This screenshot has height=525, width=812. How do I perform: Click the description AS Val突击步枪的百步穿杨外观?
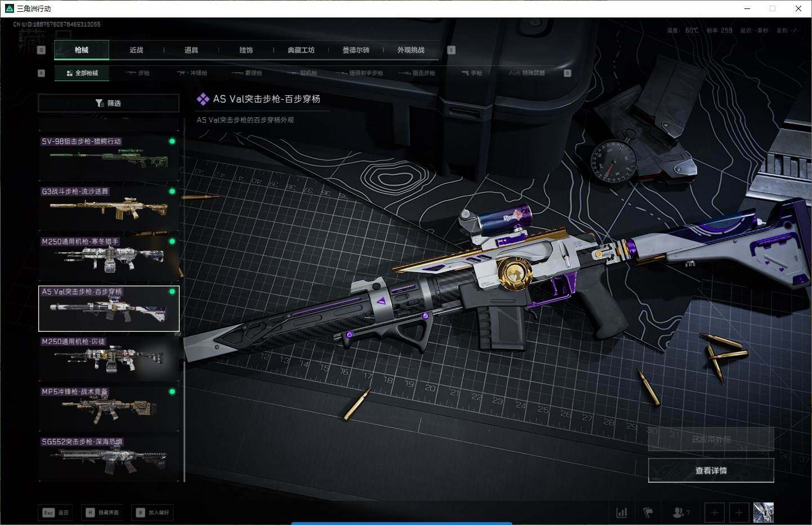tap(246, 120)
